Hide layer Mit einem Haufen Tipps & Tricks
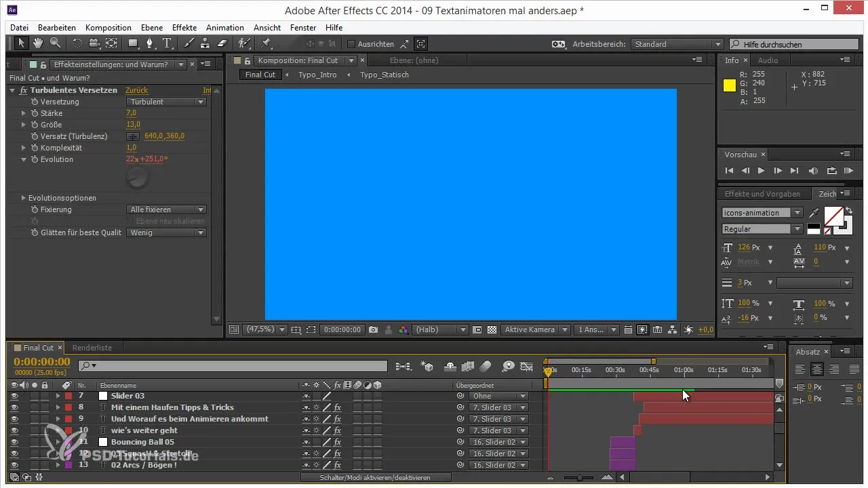The image size is (868, 488). tap(14, 407)
